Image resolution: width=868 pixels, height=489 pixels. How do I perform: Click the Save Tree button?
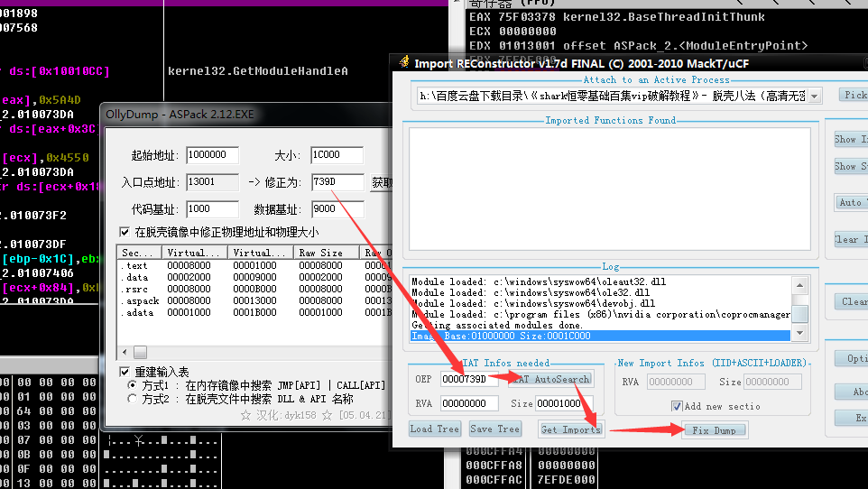[x=494, y=429]
